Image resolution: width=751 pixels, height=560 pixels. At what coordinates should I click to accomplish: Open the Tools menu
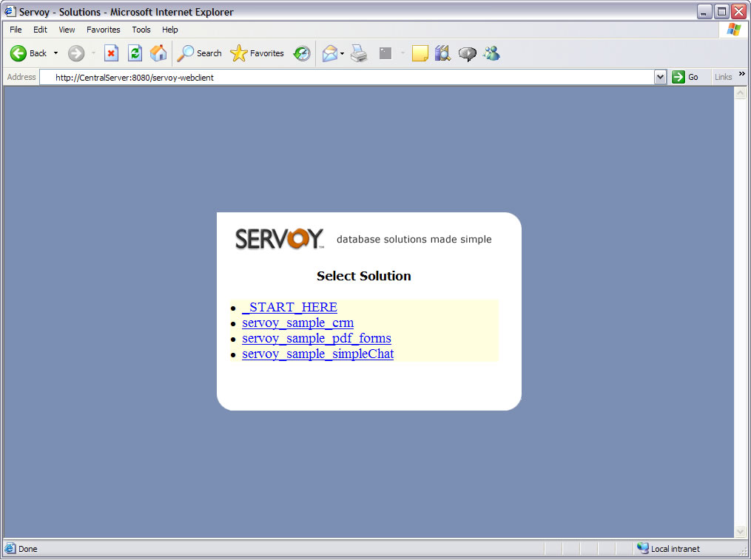[x=141, y=30]
